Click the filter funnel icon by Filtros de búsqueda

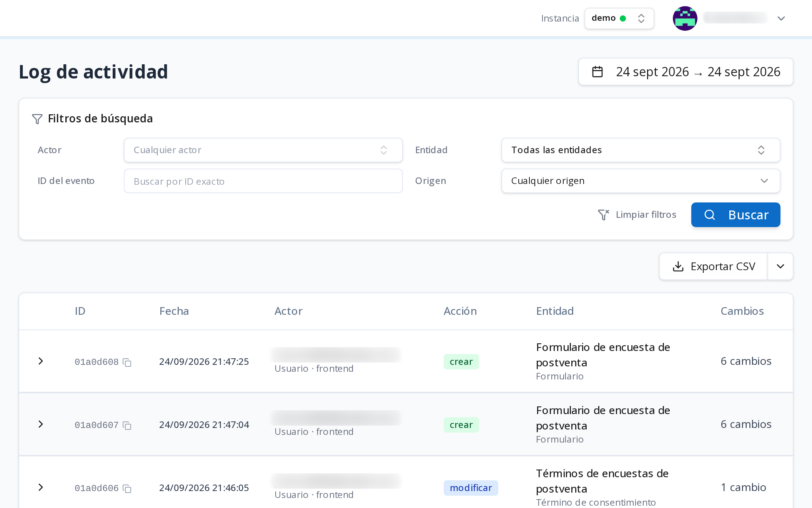pos(37,119)
